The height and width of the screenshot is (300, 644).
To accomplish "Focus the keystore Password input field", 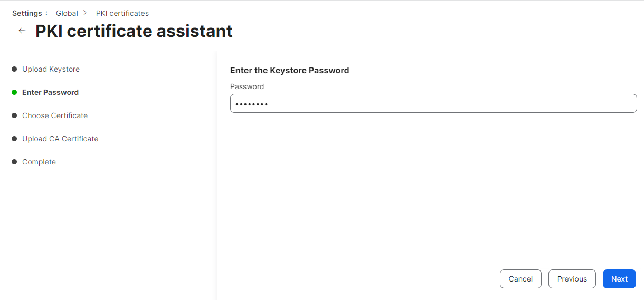I will pyautogui.click(x=433, y=103).
